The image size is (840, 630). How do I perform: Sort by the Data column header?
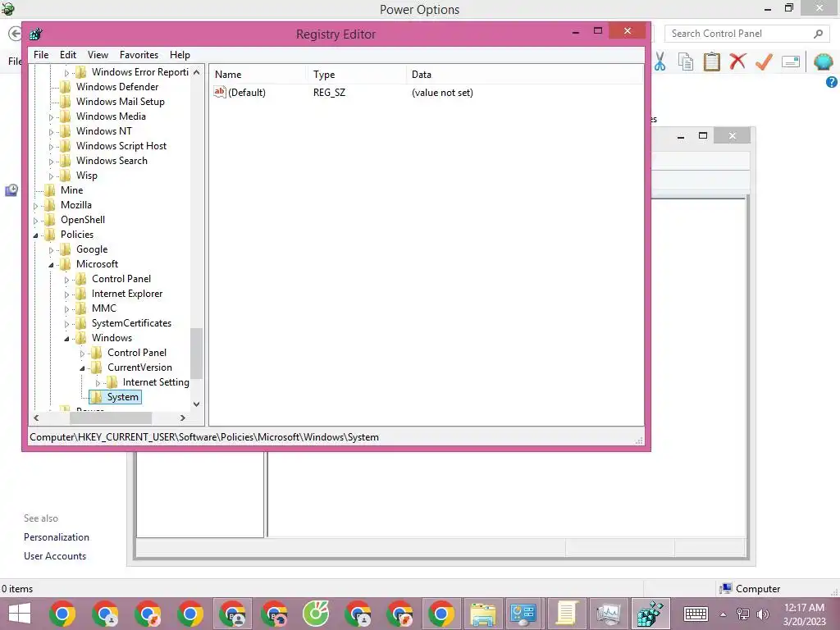point(524,75)
